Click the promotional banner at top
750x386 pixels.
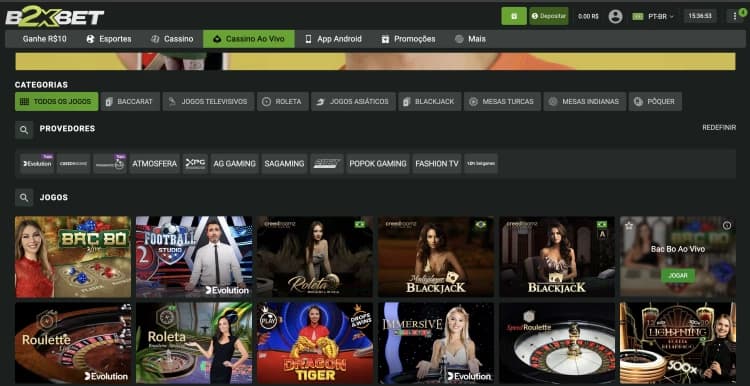tap(375, 61)
